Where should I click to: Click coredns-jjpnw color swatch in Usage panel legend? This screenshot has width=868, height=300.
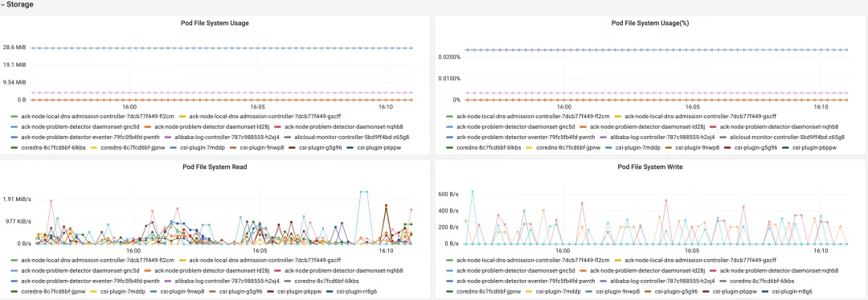[93, 148]
